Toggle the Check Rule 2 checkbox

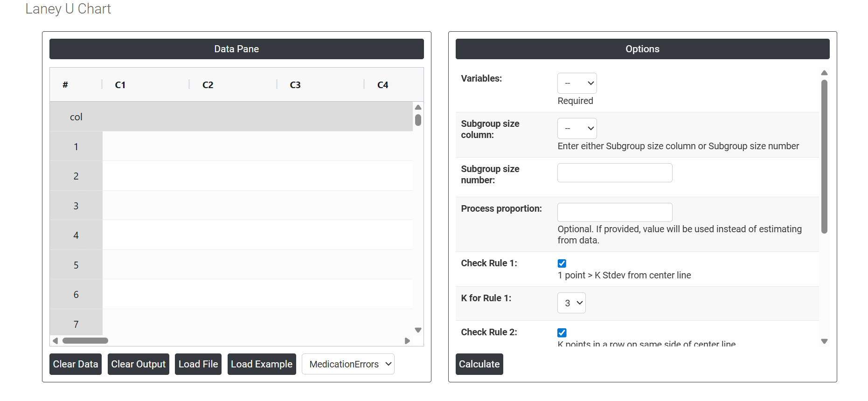pos(562,332)
